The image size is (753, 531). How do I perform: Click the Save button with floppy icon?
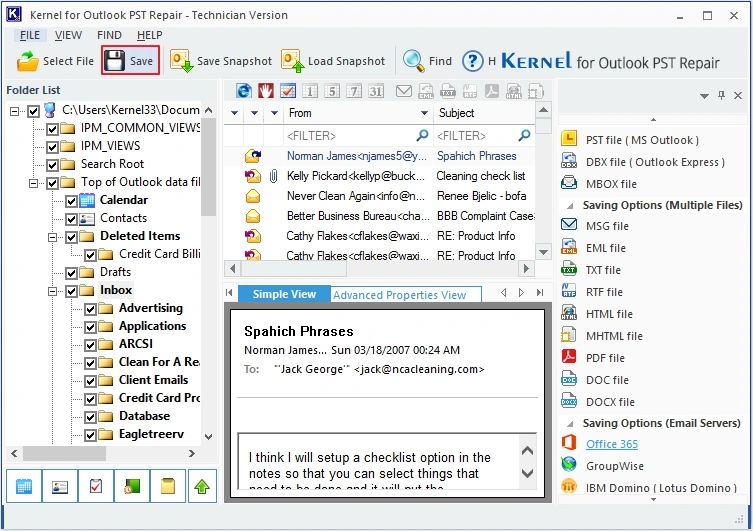(x=130, y=60)
